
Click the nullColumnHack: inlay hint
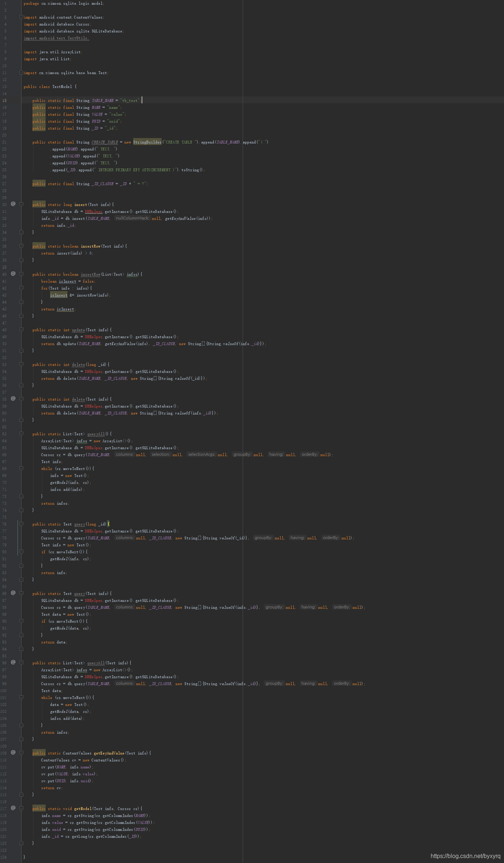[132, 218]
